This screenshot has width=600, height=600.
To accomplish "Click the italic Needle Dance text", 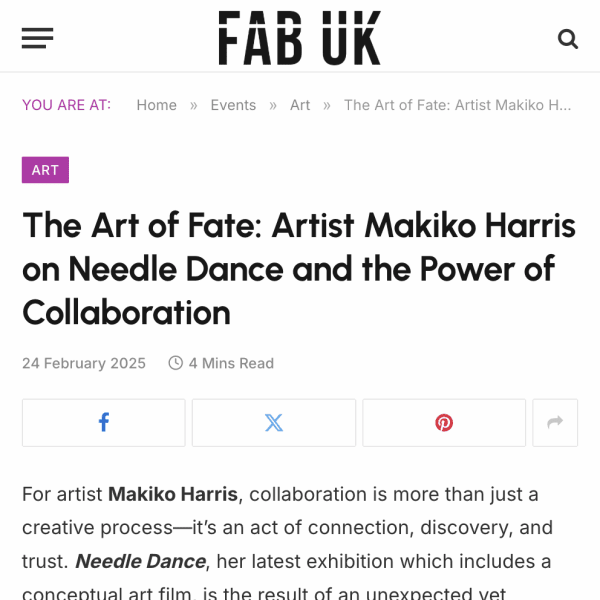I will pos(140,561).
